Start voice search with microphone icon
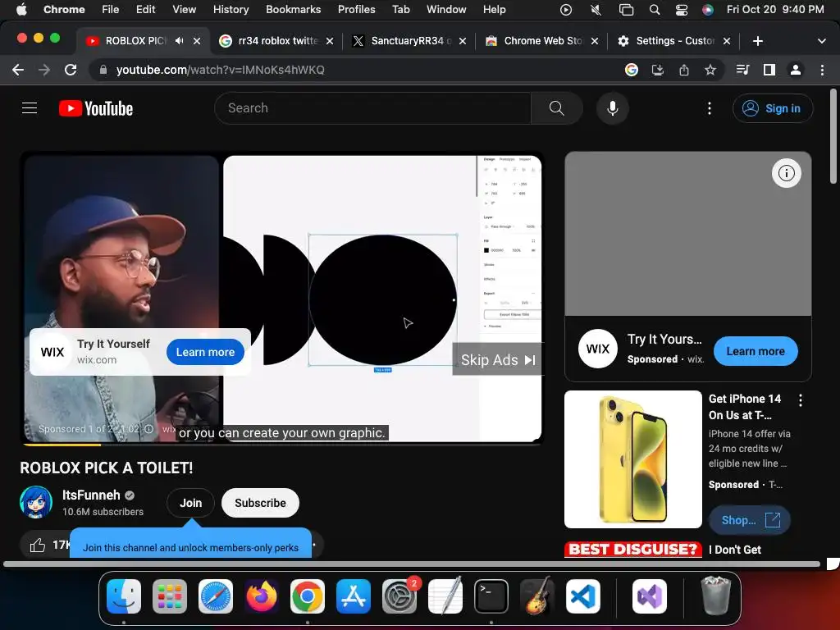The height and width of the screenshot is (630, 840). click(612, 108)
